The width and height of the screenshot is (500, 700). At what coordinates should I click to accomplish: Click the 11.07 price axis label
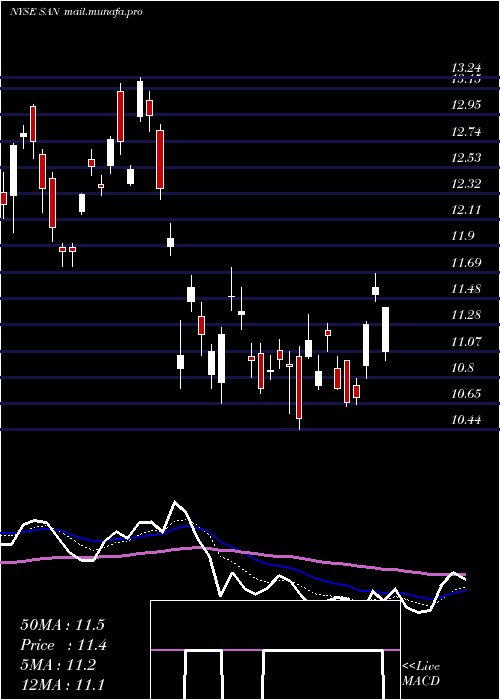(466, 342)
